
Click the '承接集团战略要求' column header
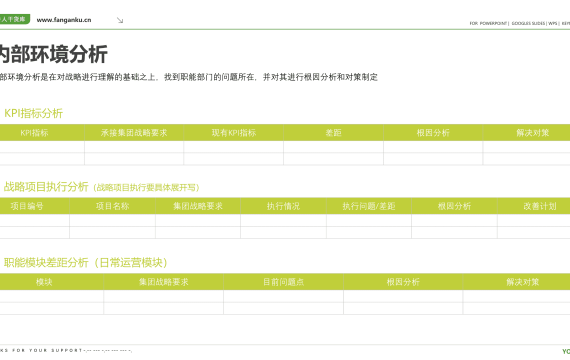click(134, 133)
